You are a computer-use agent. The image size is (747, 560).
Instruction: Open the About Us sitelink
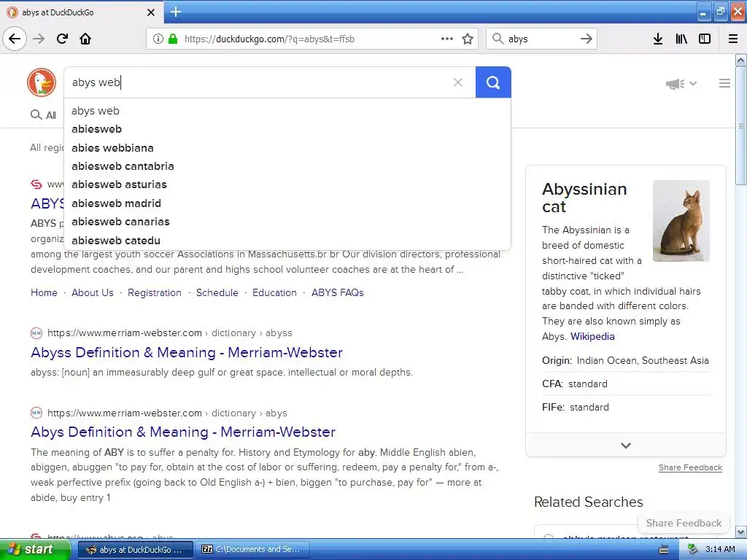(93, 292)
